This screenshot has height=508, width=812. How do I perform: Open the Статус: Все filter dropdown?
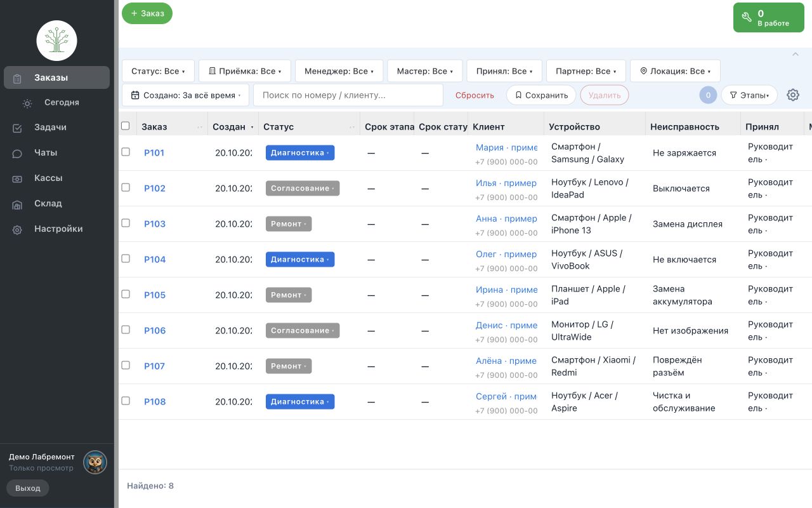point(158,71)
